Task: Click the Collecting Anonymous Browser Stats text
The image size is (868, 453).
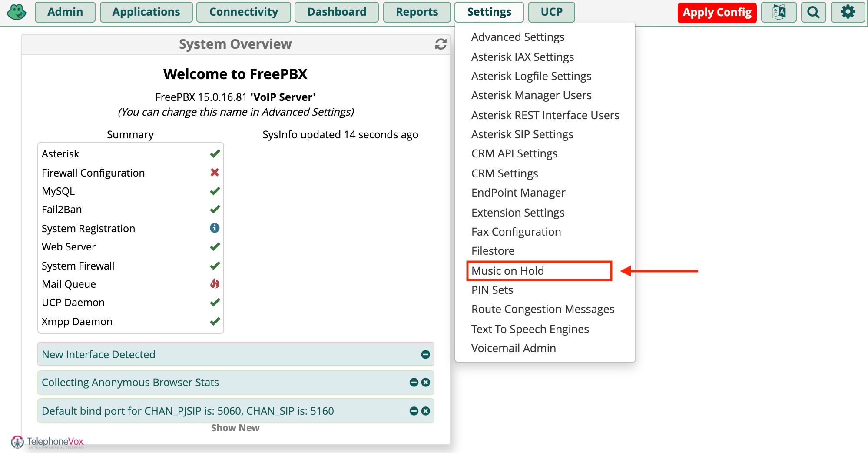Action: coord(130,382)
